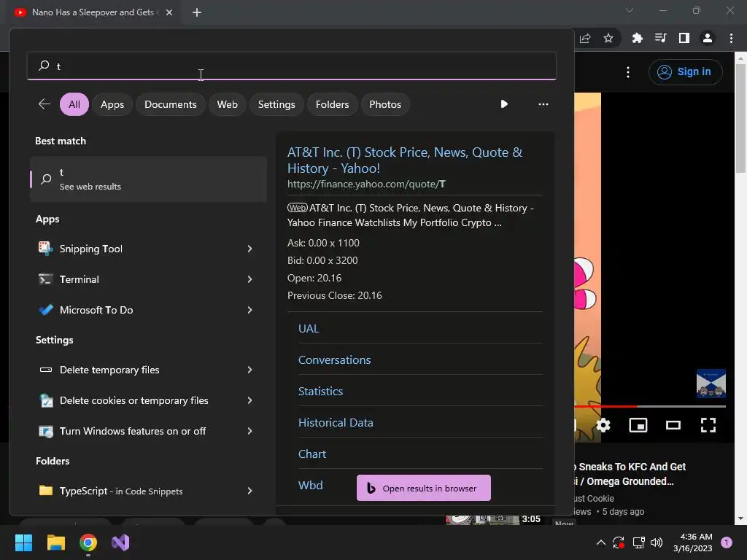Image resolution: width=747 pixels, height=560 pixels.
Task: Open Delete temporary files setting
Action: click(147, 370)
